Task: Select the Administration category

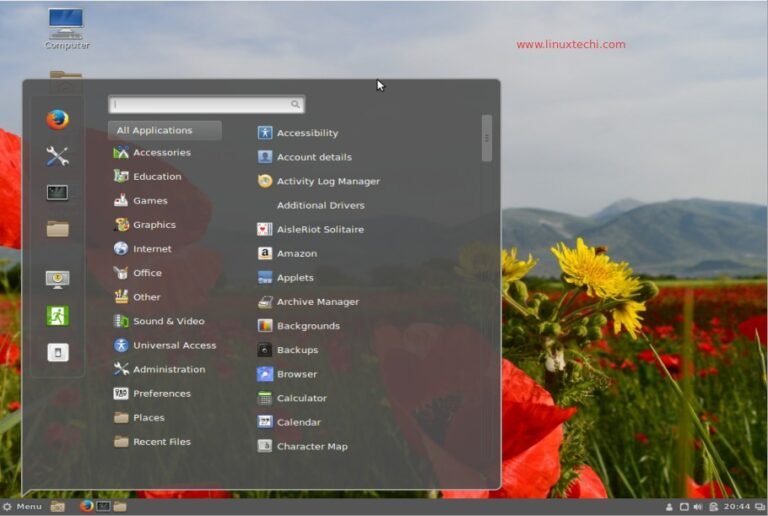Action: (160, 369)
